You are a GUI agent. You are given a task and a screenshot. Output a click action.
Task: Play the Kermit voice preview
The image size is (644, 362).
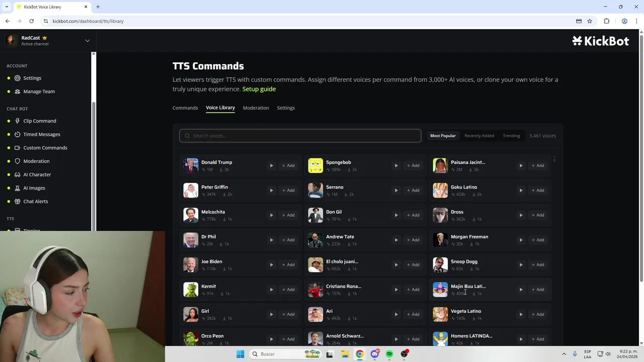pyautogui.click(x=271, y=290)
